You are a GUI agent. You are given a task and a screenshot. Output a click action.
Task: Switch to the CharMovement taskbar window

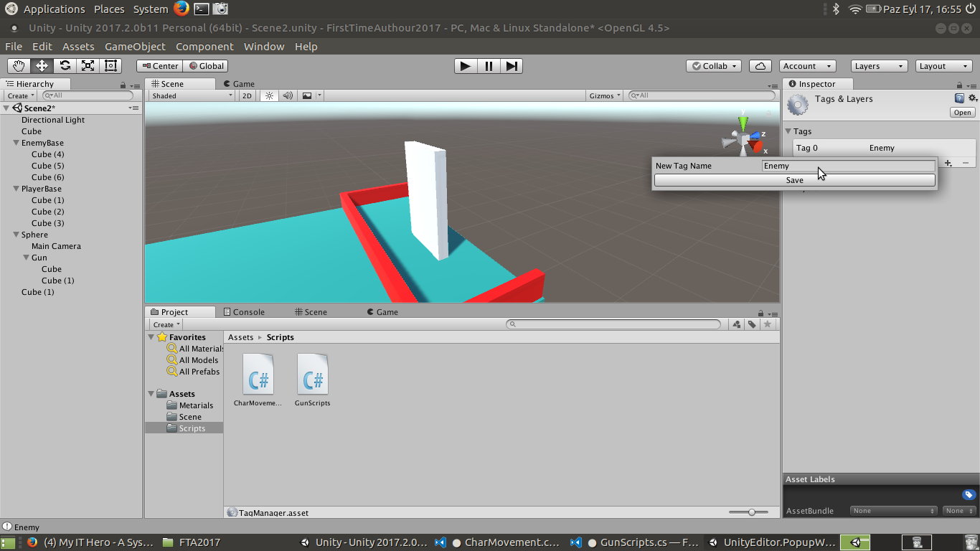click(x=497, y=542)
